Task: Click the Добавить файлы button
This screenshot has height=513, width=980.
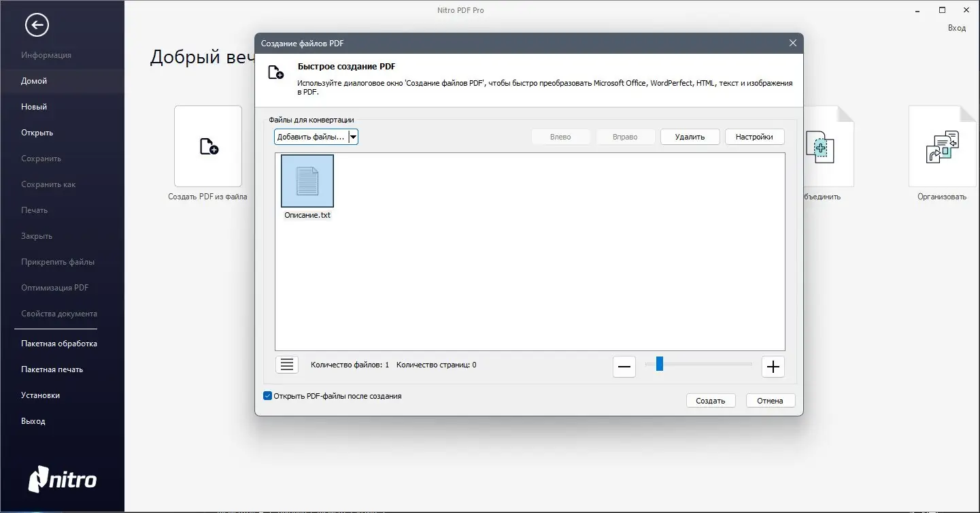Action: tap(311, 137)
